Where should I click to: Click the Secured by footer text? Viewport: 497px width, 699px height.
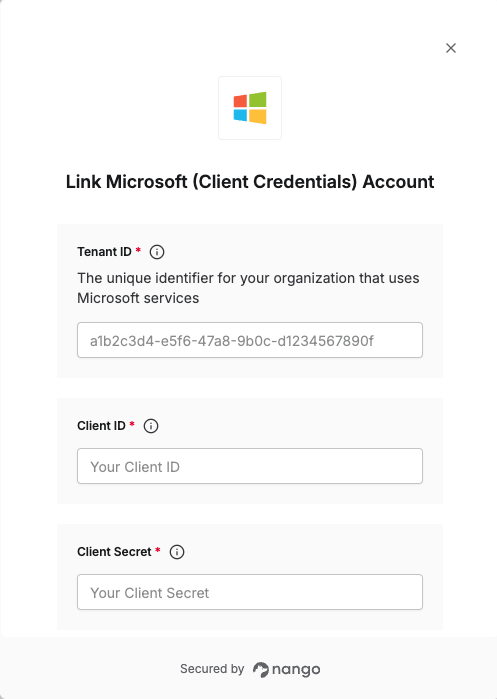(212, 669)
